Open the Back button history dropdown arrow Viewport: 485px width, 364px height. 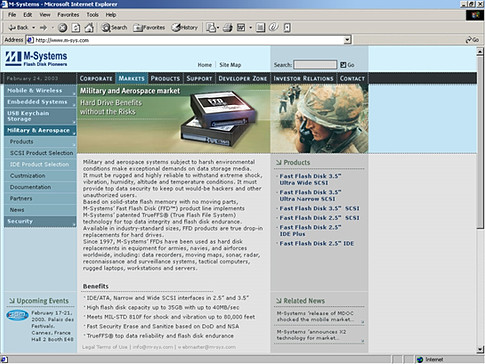[34, 27]
